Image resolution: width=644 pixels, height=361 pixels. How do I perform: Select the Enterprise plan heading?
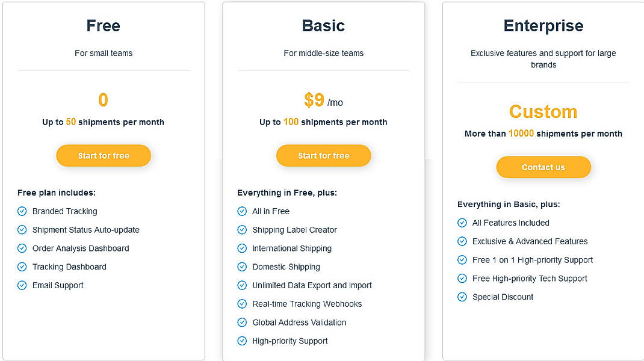click(x=543, y=26)
